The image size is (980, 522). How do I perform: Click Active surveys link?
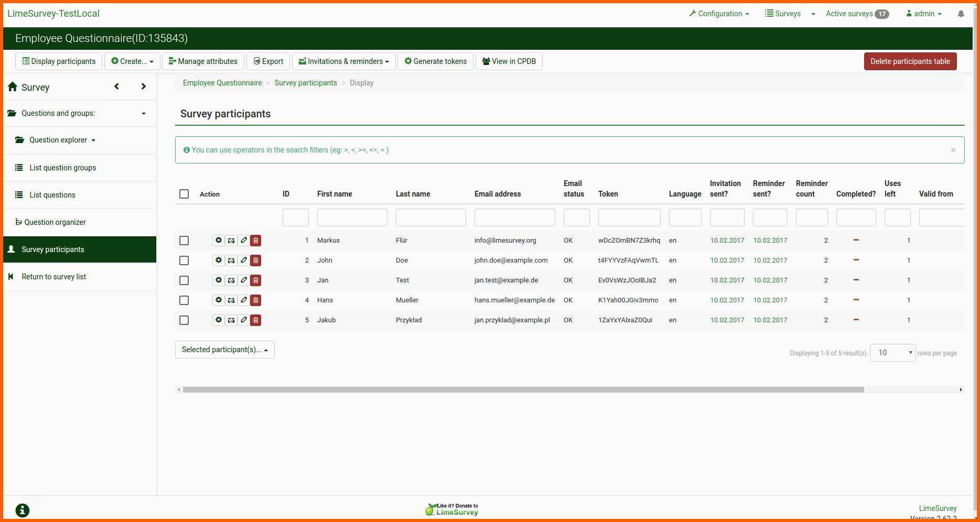[x=857, y=14]
